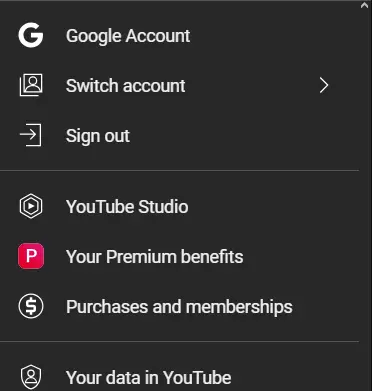Click the Switch account person icon
Image resolution: width=372 pixels, height=391 pixels.
pos(31,85)
